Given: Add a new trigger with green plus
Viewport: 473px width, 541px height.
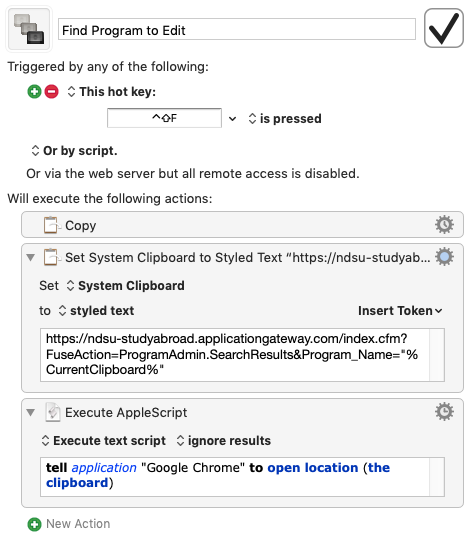Looking at the screenshot, I should click(x=34, y=92).
